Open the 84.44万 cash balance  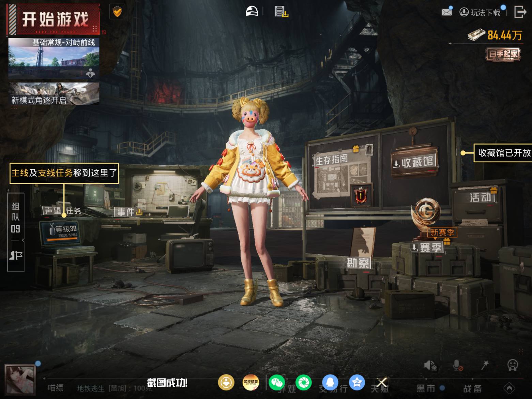495,35
